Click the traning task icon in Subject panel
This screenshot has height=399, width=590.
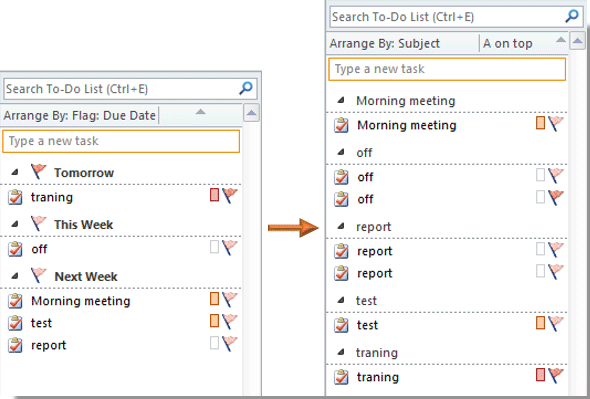pos(341,377)
